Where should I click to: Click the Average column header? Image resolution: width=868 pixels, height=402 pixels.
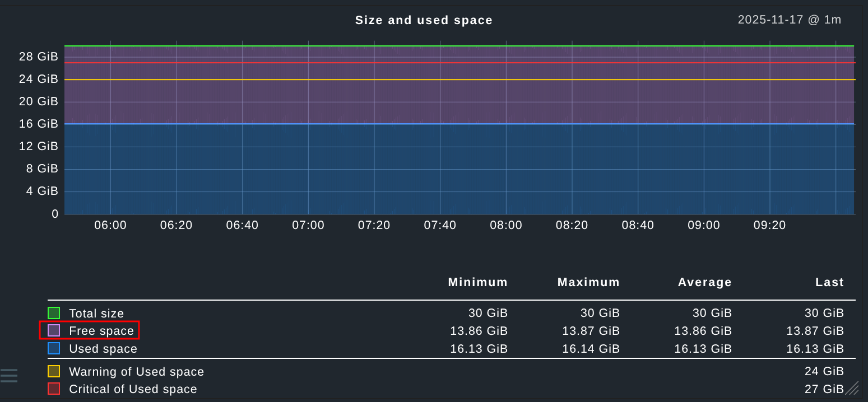click(704, 282)
